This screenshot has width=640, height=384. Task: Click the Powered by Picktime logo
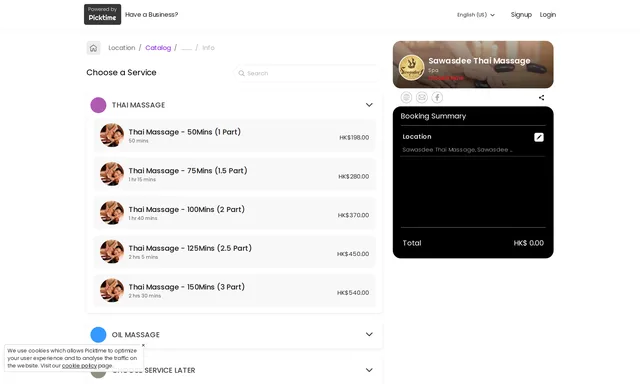(102, 14)
